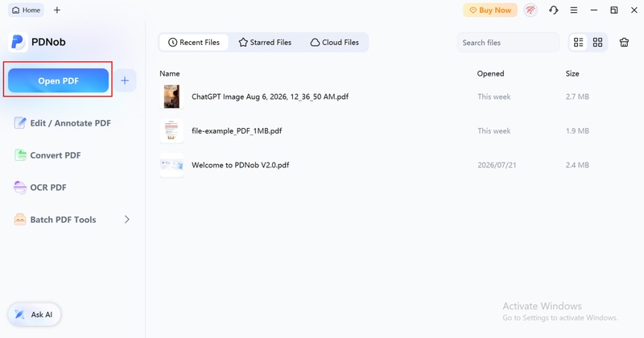Click the 2.4 MB size value
644x338 pixels.
577,165
